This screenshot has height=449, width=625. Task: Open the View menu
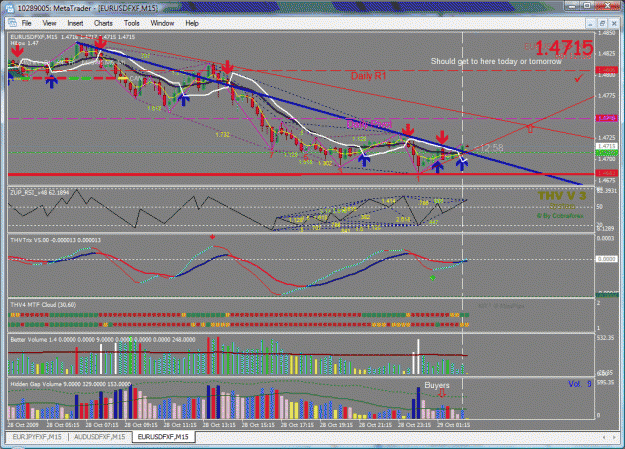(49, 23)
